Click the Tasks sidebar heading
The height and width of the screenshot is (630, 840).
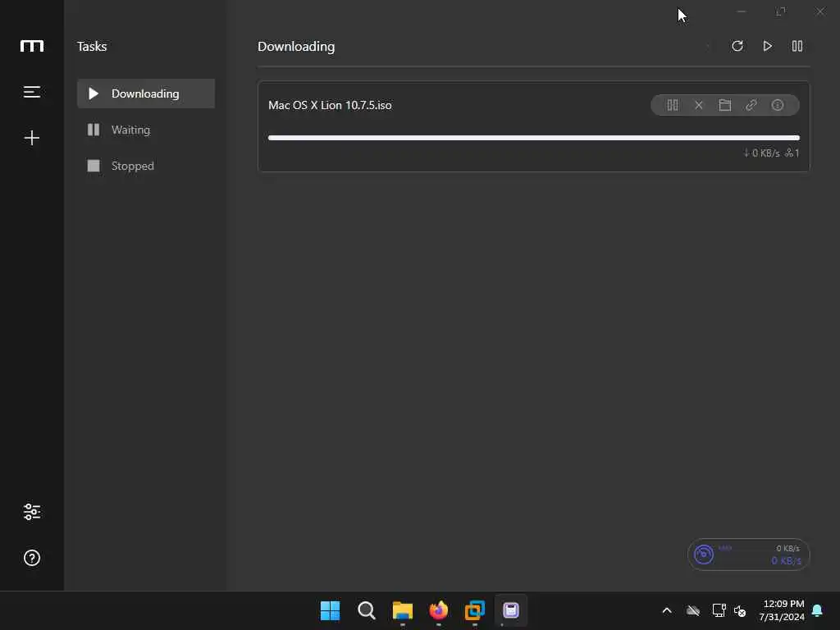coord(92,47)
